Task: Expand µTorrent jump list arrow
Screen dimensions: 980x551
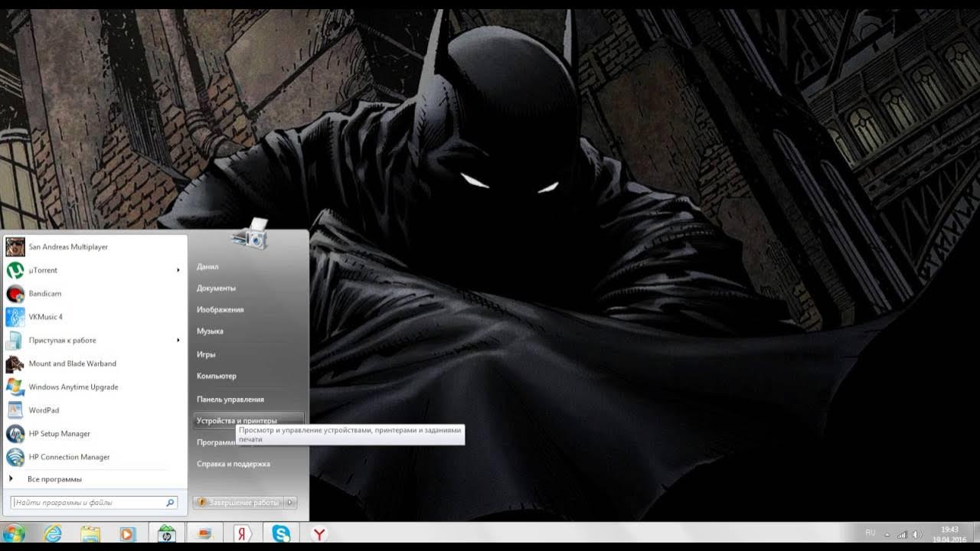Action: pos(178,270)
